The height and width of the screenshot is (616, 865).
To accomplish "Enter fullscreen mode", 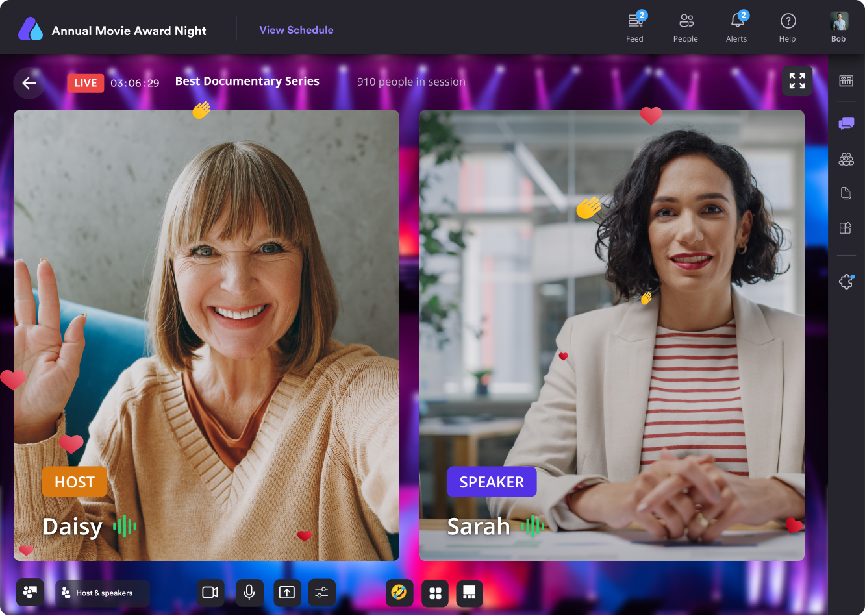I will pos(797,80).
